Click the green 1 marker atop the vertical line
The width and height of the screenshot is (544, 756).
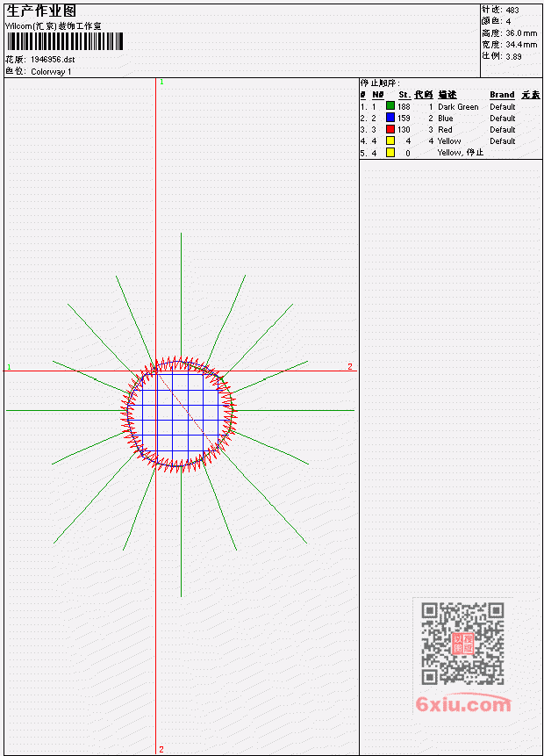(x=162, y=82)
